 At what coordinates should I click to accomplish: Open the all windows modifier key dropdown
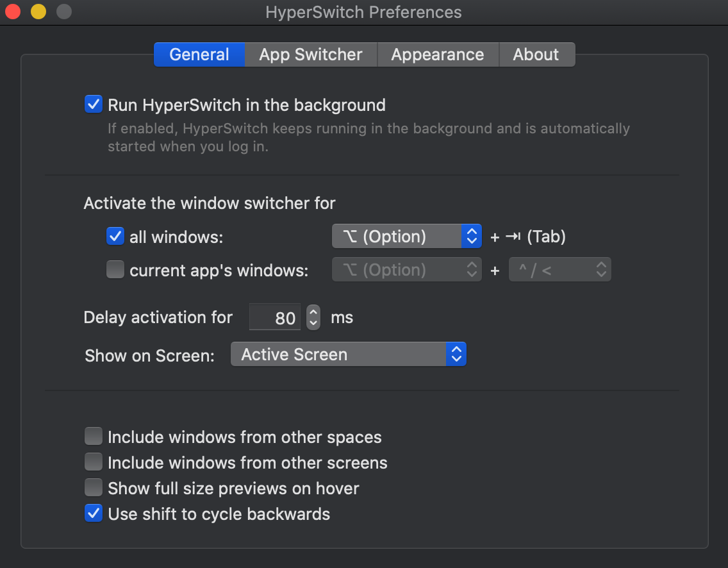[x=407, y=237]
